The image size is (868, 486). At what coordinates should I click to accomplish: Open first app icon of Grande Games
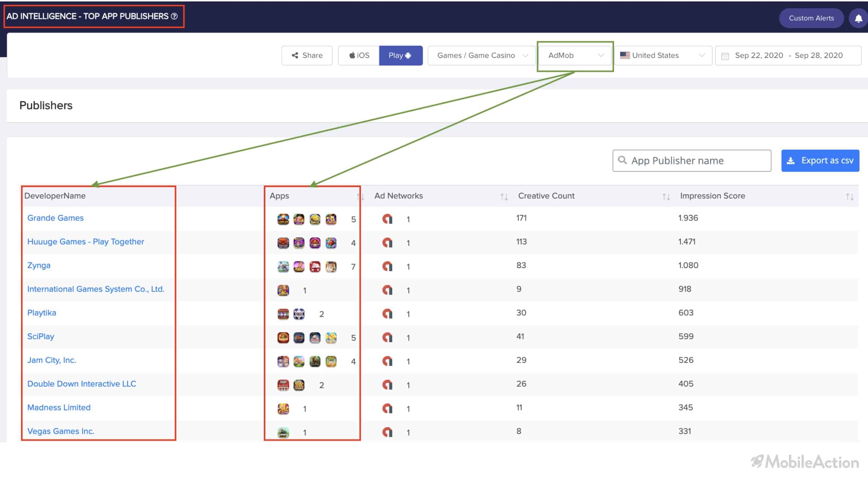pyautogui.click(x=283, y=219)
